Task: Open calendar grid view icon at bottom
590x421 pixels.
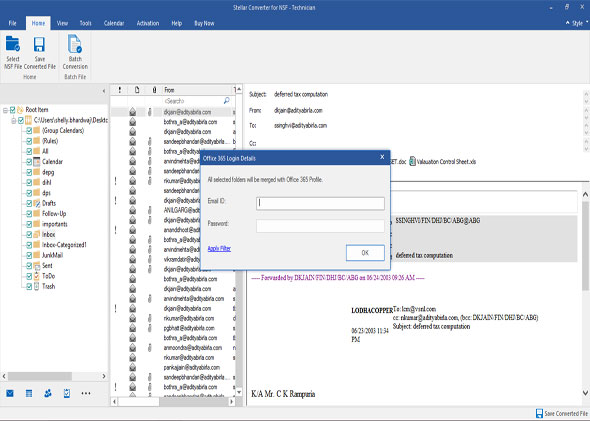Action: coord(29,394)
